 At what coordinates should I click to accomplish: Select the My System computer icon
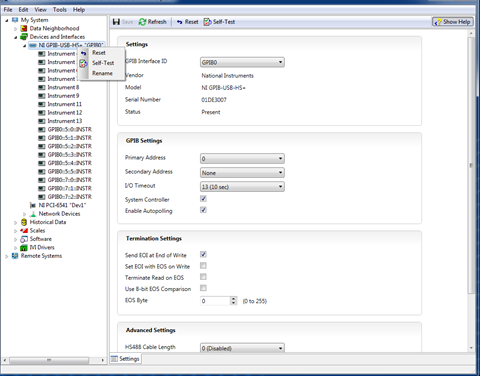15,20
